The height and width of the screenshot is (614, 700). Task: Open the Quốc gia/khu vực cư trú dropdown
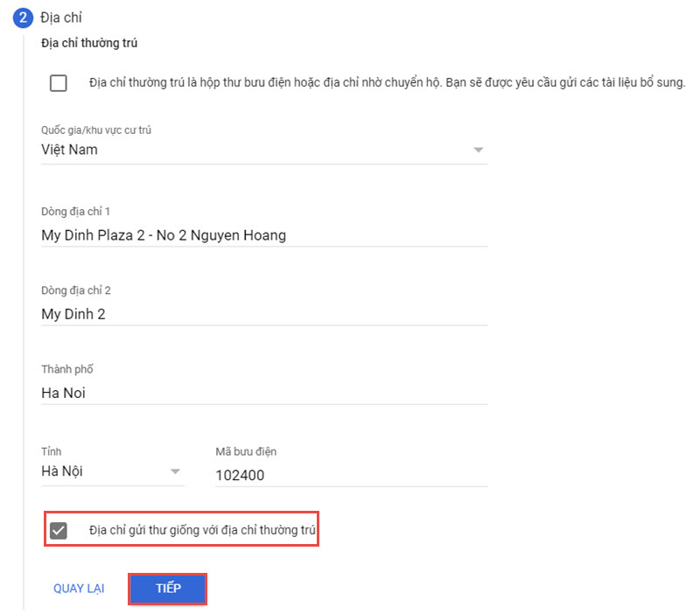[x=262, y=150]
